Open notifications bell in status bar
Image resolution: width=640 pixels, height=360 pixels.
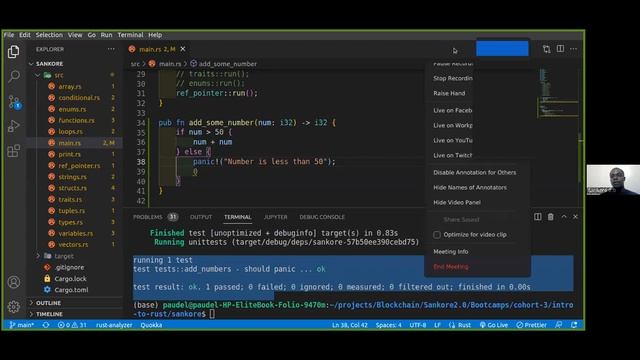point(574,325)
